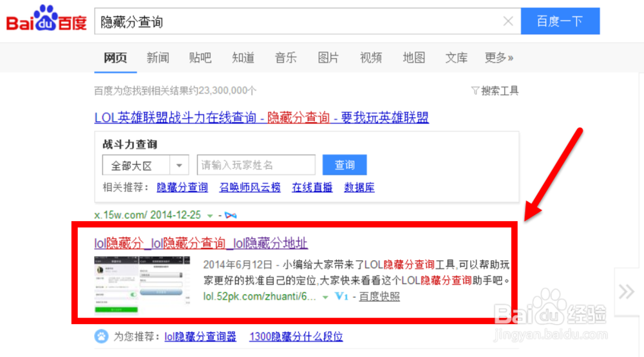Screen dimensions: 644x357
Task: Open the 1300隐藏分什么段位 suggestion
Action: click(296, 337)
